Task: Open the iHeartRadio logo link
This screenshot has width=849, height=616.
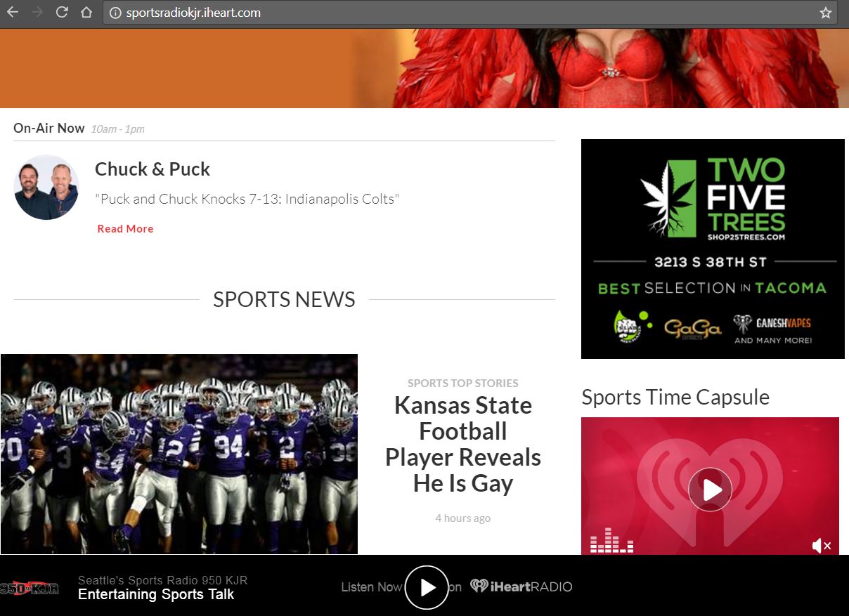Action: [521, 586]
